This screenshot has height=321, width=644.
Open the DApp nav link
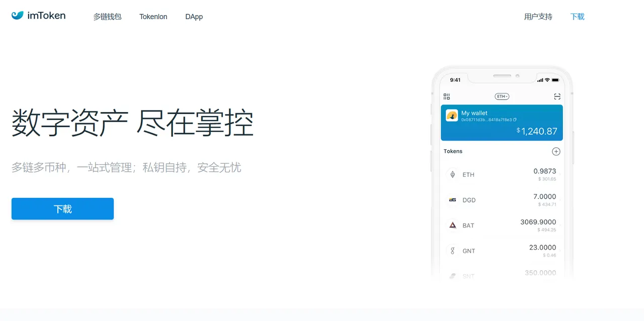click(194, 17)
